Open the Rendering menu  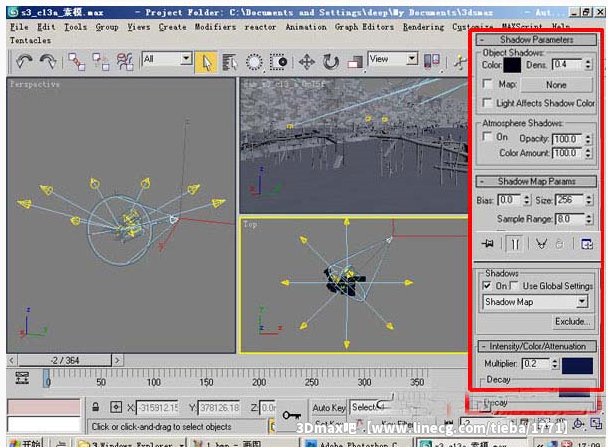pyautogui.click(x=423, y=27)
